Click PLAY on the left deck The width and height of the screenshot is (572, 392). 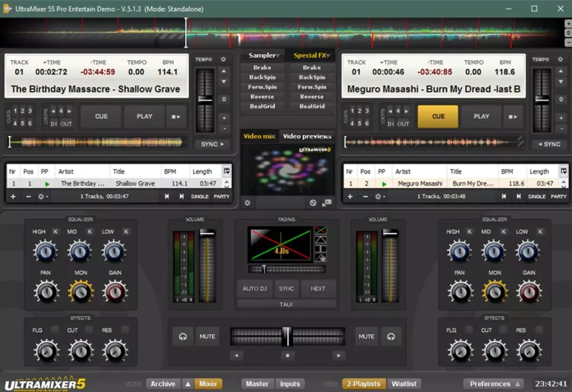pos(144,116)
